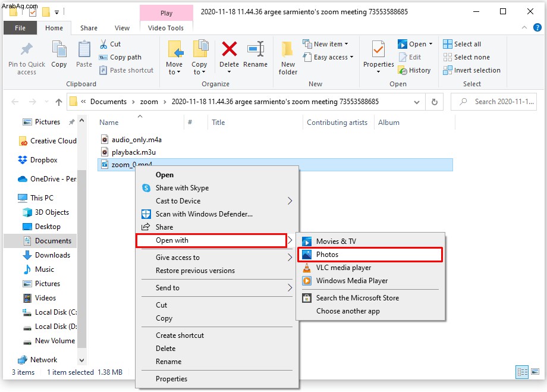Image resolution: width=547 pixels, height=392 pixels.
Task: Click Scan with Windows Defender entry
Action: [x=216, y=214]
